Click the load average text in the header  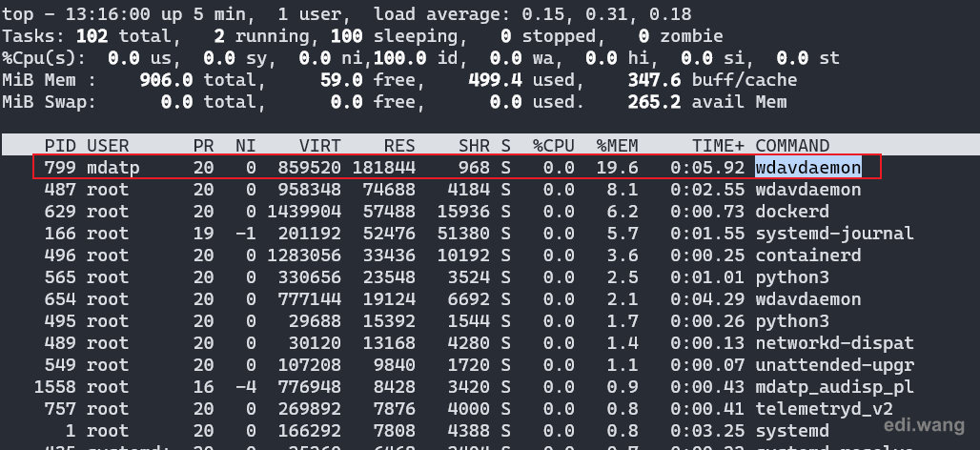pyautogui.click(x=533, y=13)
